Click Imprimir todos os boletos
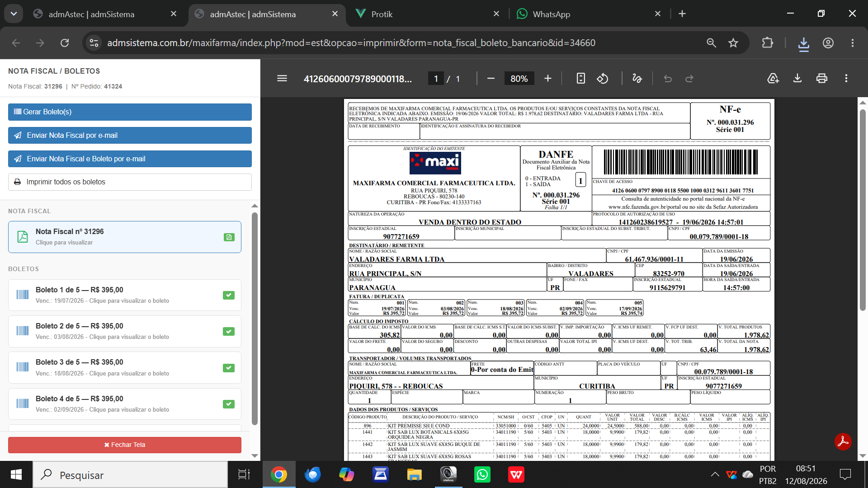Screen dimensions: 868x488 [130, 182]
